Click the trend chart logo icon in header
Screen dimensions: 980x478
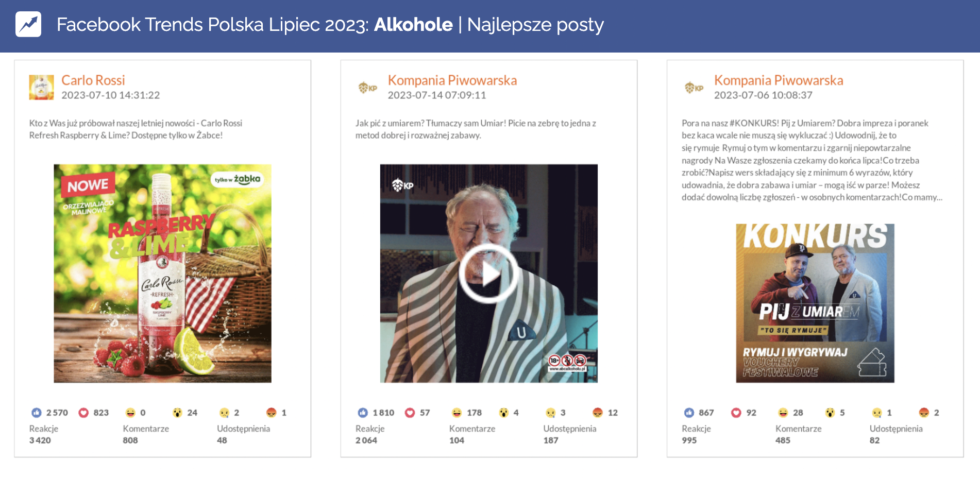point(28,24)
